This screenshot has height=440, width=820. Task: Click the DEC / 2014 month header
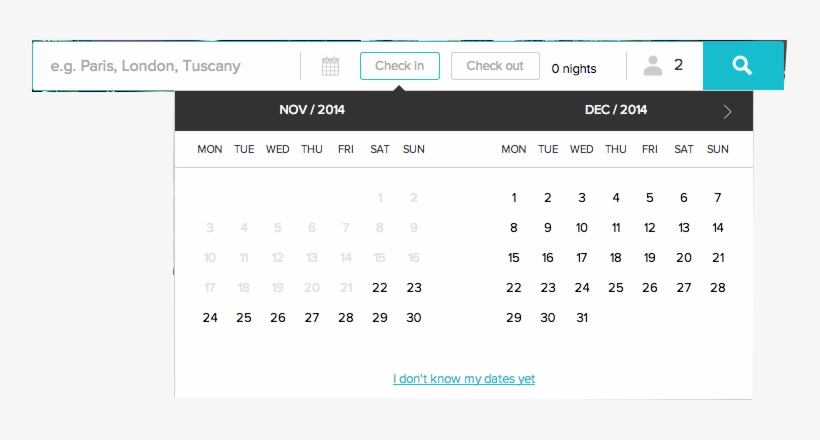pyautogui.click(x=616, y=110)
